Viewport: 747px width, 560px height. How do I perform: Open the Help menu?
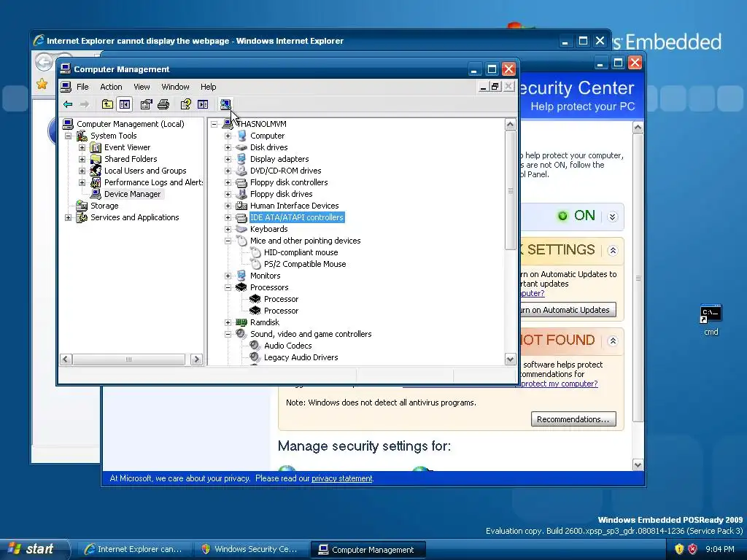coord(208,87)
